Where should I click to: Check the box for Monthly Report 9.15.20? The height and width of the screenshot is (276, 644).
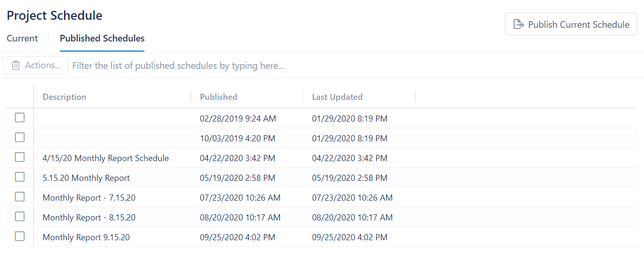pos(20,236)
